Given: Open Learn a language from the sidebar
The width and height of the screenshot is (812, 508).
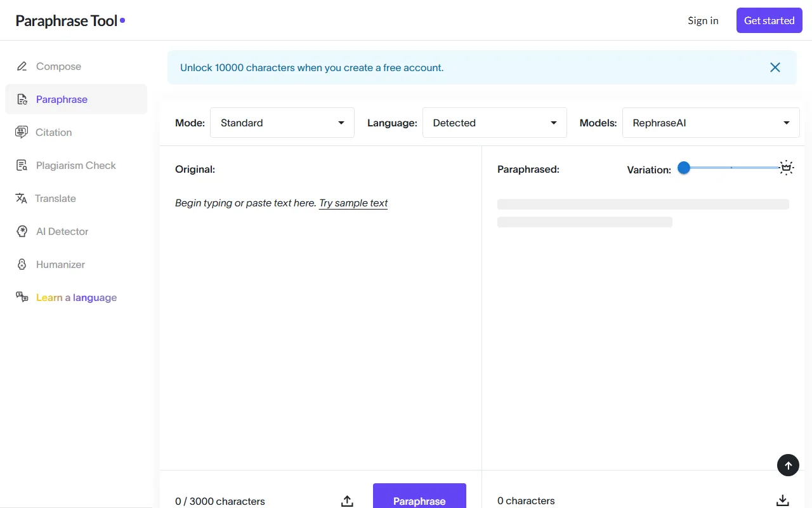Looking at the screenshot, I should coord(76,297).
